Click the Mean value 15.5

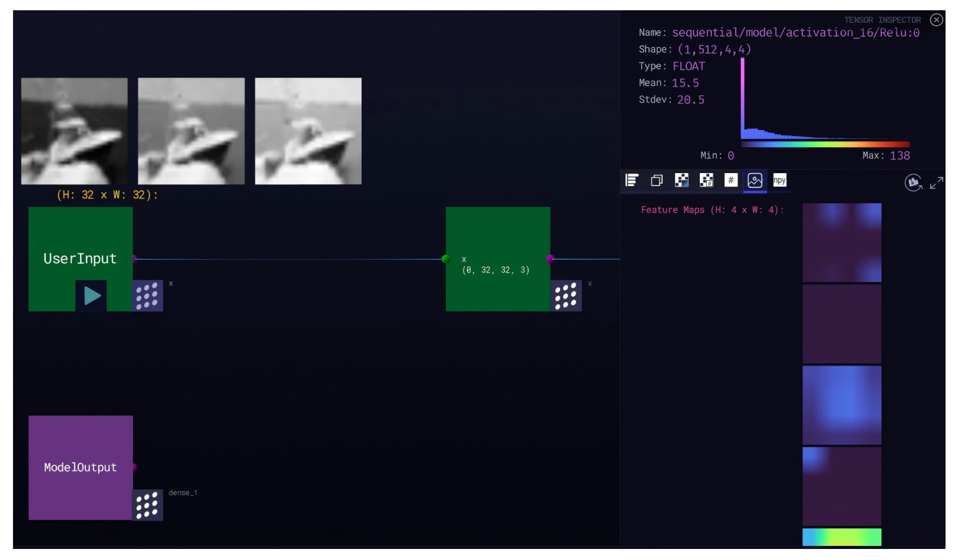pyautogui.click(x=685, y=83)
